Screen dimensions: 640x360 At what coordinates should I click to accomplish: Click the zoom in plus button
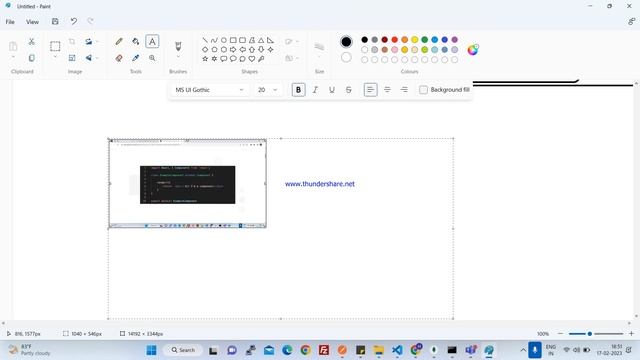tap(631, 333)
